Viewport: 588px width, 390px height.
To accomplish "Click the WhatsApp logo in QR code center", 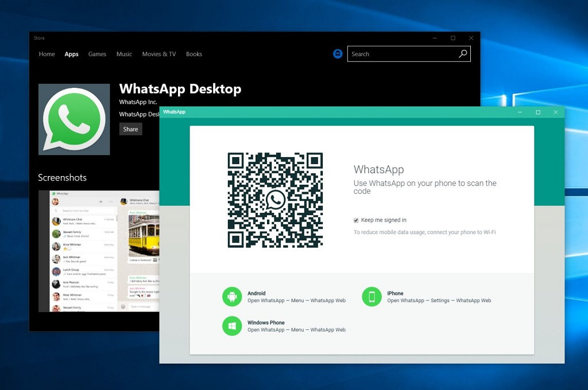I will pos(275,200).
